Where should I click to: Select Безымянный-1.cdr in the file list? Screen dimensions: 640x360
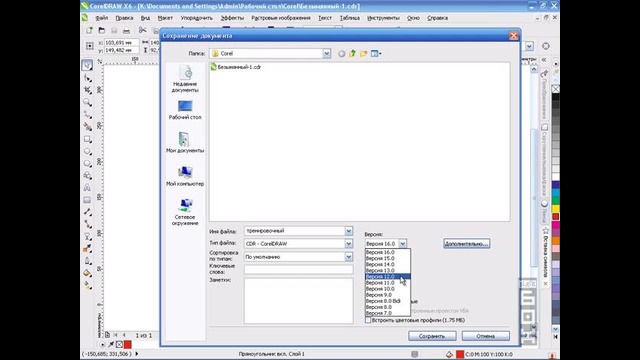tap(236, 67)
